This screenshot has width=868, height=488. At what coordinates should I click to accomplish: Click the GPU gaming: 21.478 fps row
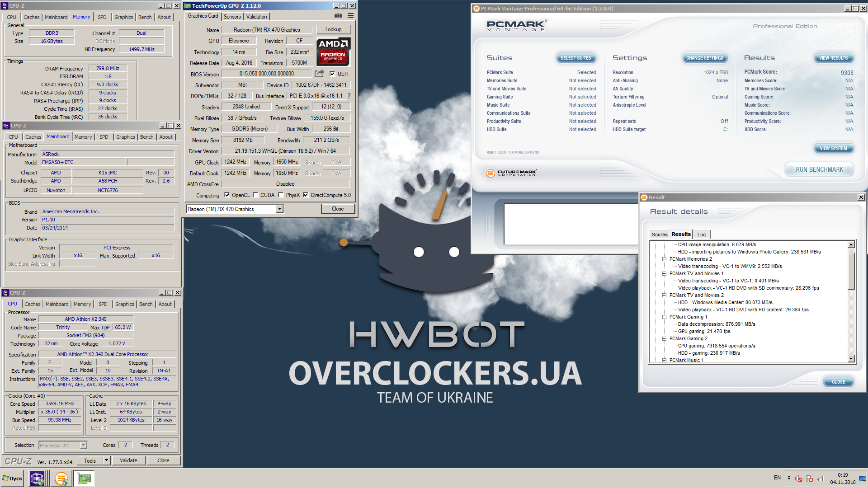(704, 331)
